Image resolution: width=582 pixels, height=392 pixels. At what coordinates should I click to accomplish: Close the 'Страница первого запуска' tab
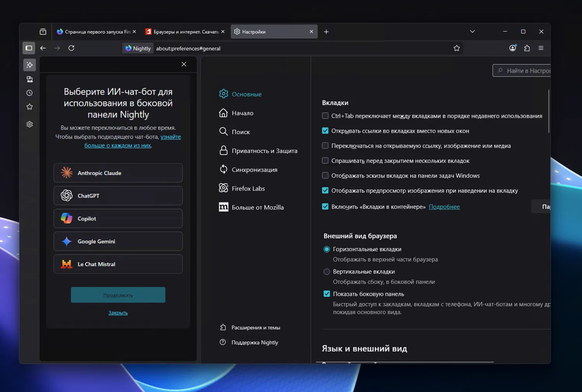134,32
